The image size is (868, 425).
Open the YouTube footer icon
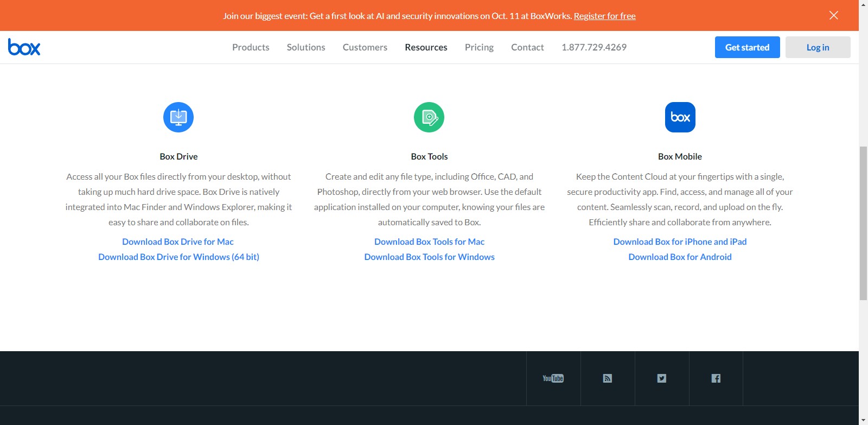[553, 378]
